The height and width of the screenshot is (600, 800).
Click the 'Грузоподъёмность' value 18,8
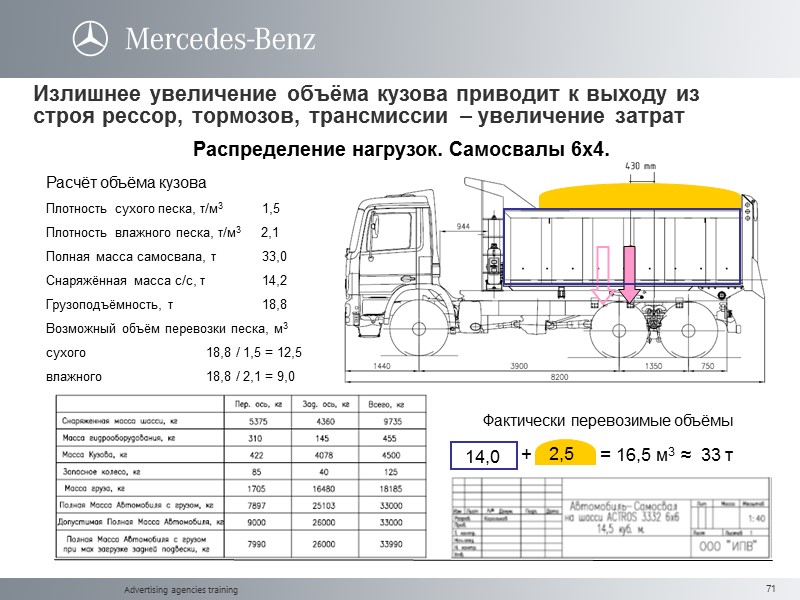(274, 305)
